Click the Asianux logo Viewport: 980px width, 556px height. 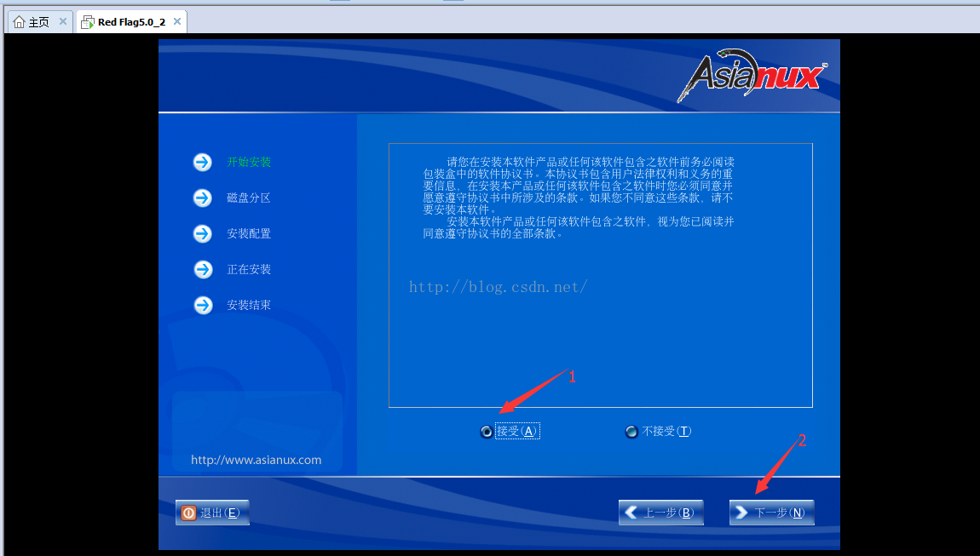[x=752, y=75]
